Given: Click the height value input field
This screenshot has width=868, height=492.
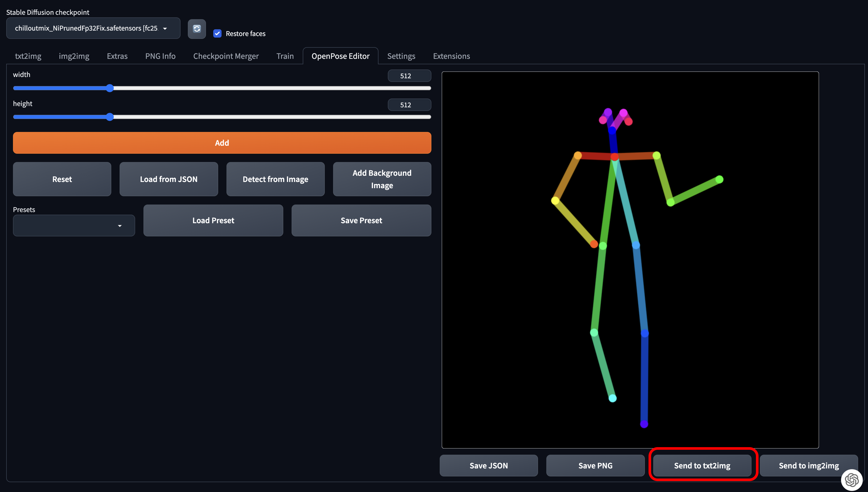Looking at the screenshot, I should click(x=409, y=105).
